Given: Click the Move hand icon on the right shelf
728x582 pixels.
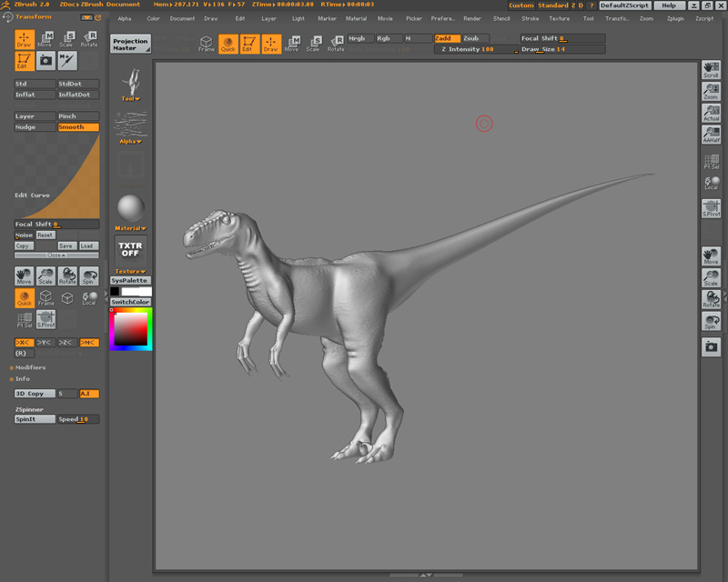Looking at the screenshot, I should click(711, 256).
